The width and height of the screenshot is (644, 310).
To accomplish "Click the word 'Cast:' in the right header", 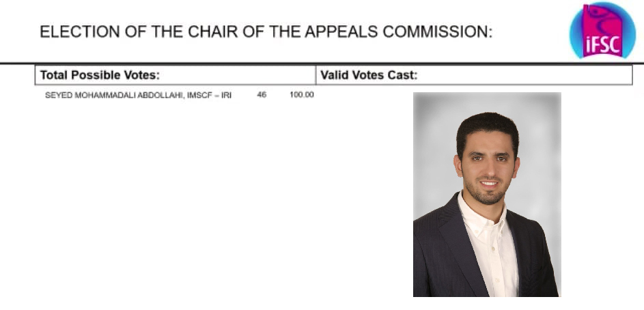I will (x=403, y=75).
